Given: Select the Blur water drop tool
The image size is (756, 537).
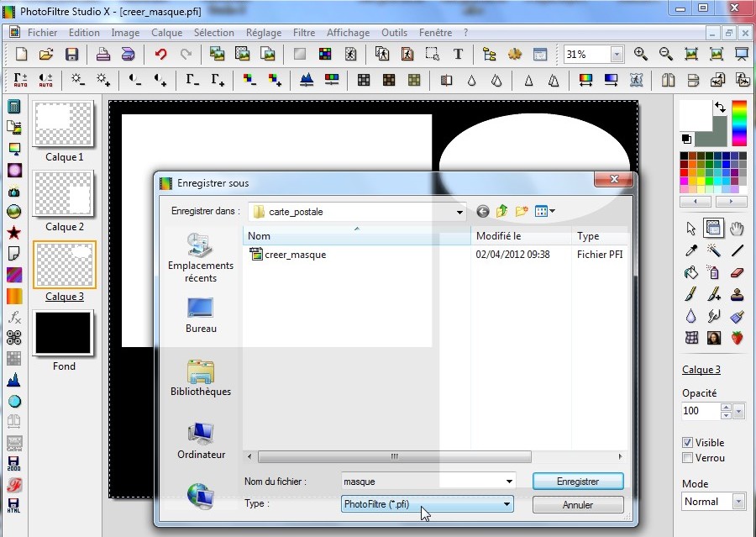Looking at the screenshot, I should tap(691, 316).
